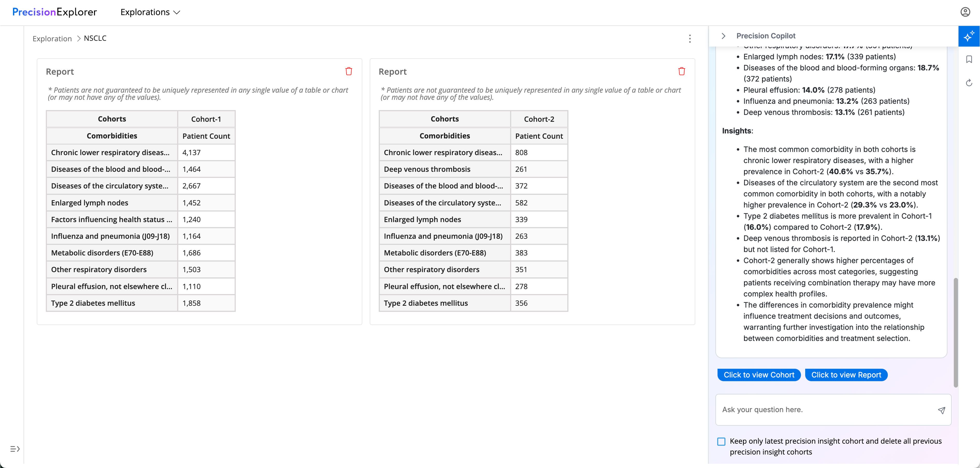Open the Explorations dropdown menu
The height and width of the screenshot is (468, 980).
pos(150,12)
